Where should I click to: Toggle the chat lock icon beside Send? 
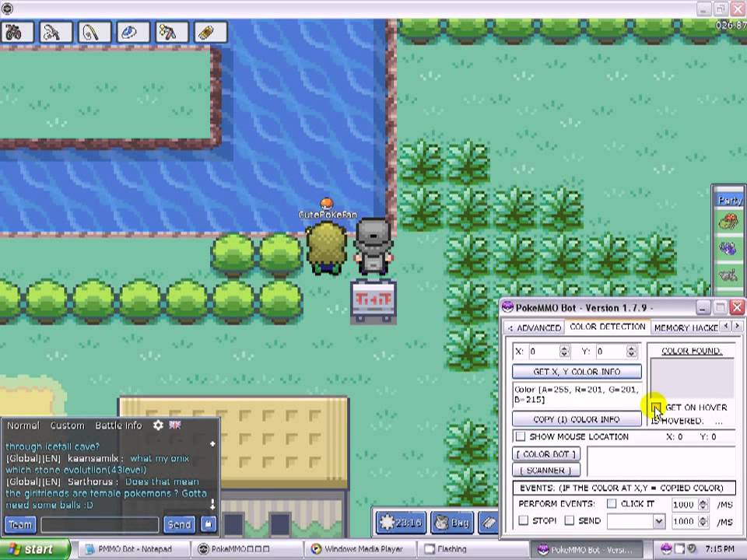209,524
